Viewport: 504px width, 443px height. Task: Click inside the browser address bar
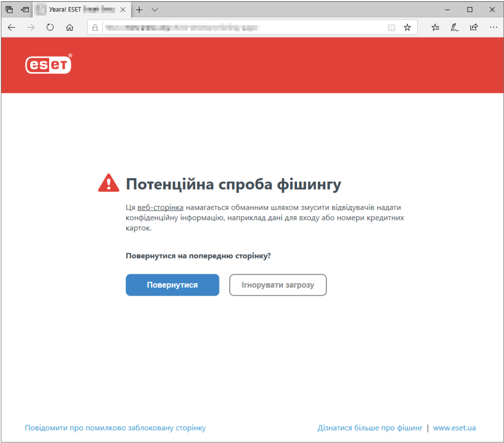coord(242,28)
